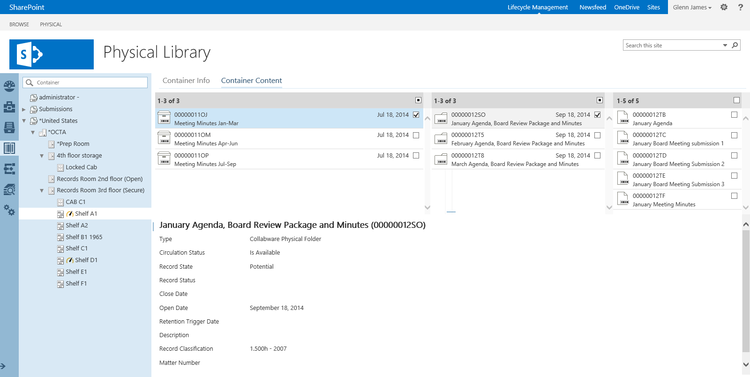The height and width of the screenshot is (377, 750).
Task: Click the SharePoint logo tile
Action: [52, 55]
